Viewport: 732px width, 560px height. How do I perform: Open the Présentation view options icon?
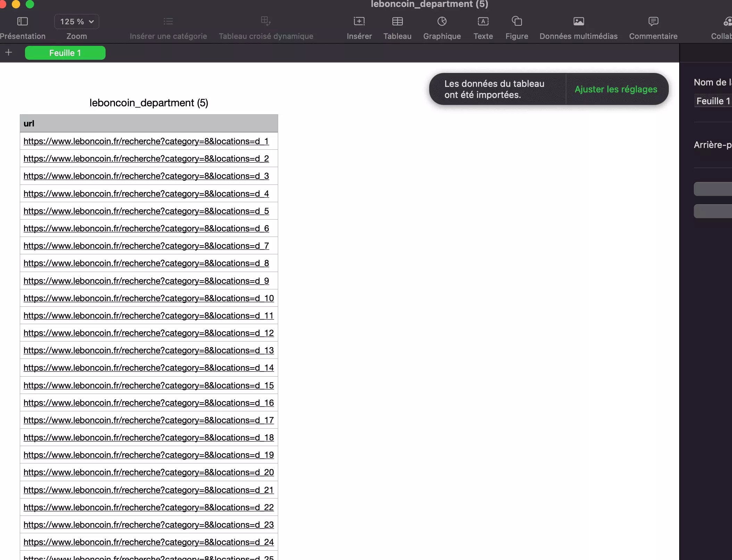click(x=22, y=22)
